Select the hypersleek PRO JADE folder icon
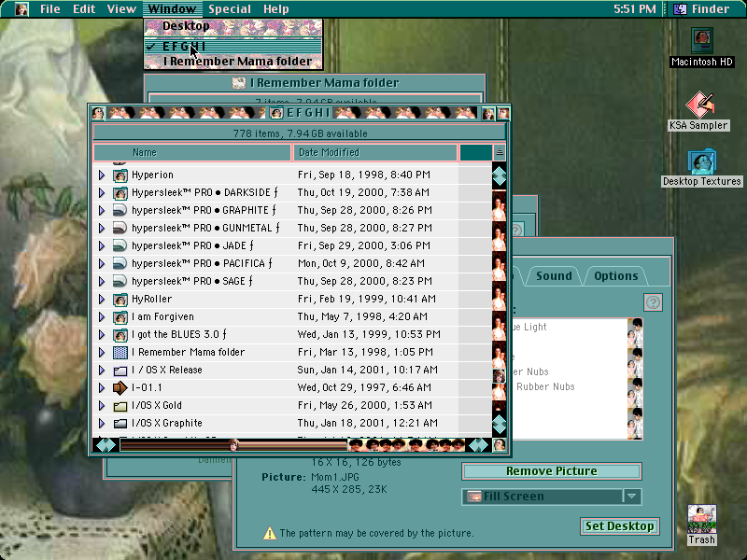 pos(120,245)
